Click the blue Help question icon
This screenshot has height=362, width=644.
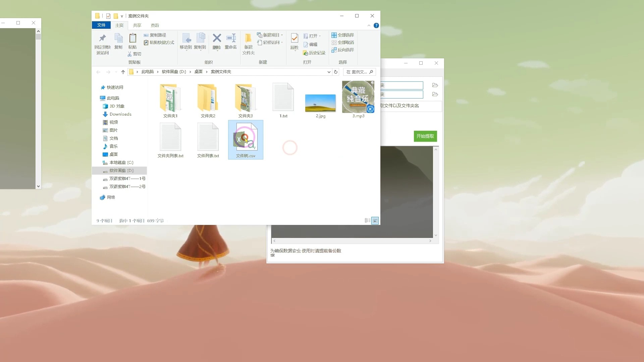pos(376,25)
